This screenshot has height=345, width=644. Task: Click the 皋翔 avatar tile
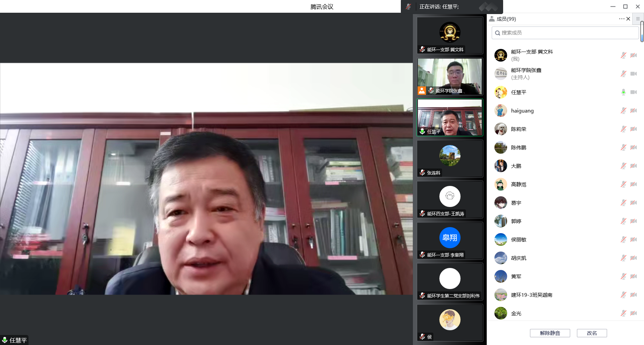click(450, 238)
